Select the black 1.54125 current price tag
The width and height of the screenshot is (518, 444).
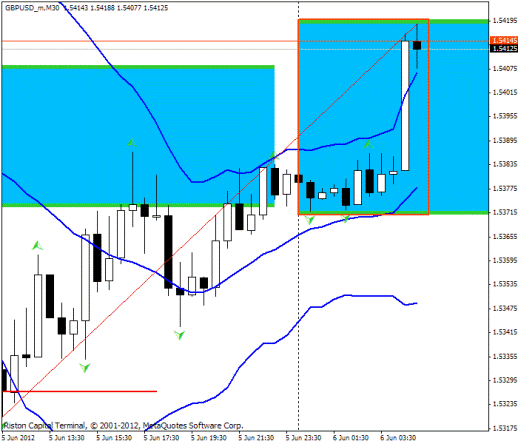(504, 49)
